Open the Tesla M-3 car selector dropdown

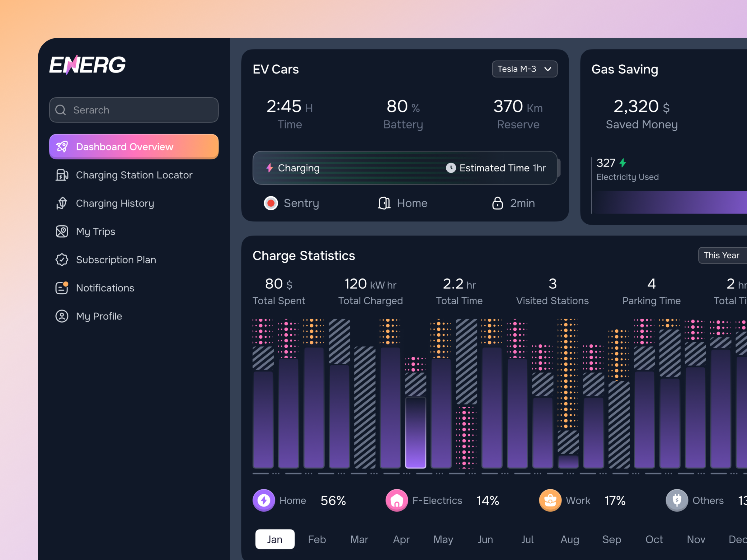pos(524,69)
